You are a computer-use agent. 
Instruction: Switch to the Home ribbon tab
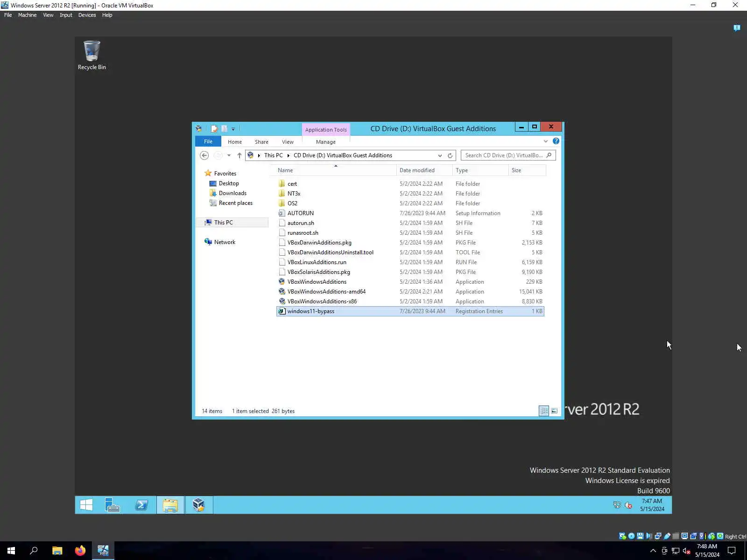pos(235,142)
